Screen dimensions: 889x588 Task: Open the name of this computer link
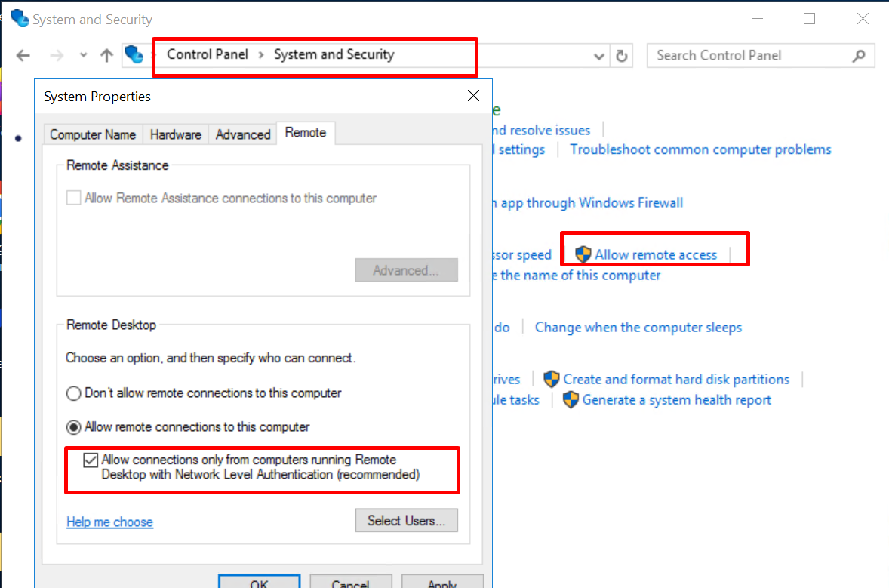coord(577,276)
